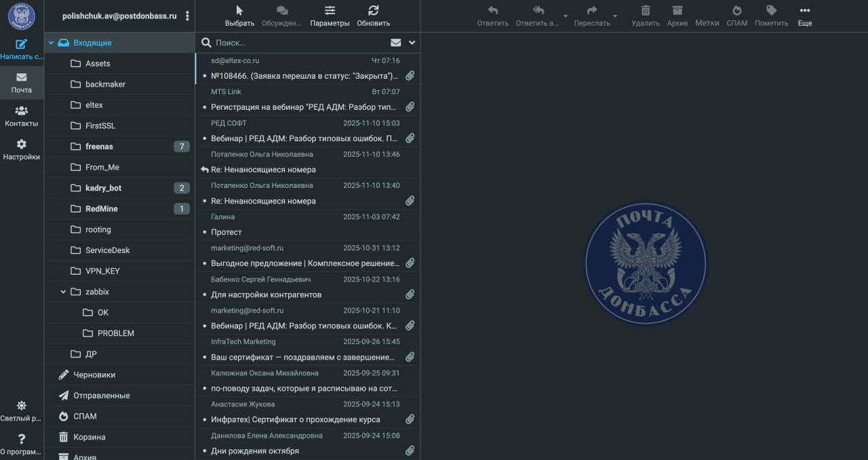Open the Forward (Переслать) dropdown arrow
The image size is (868, 460).
[615, 16]
